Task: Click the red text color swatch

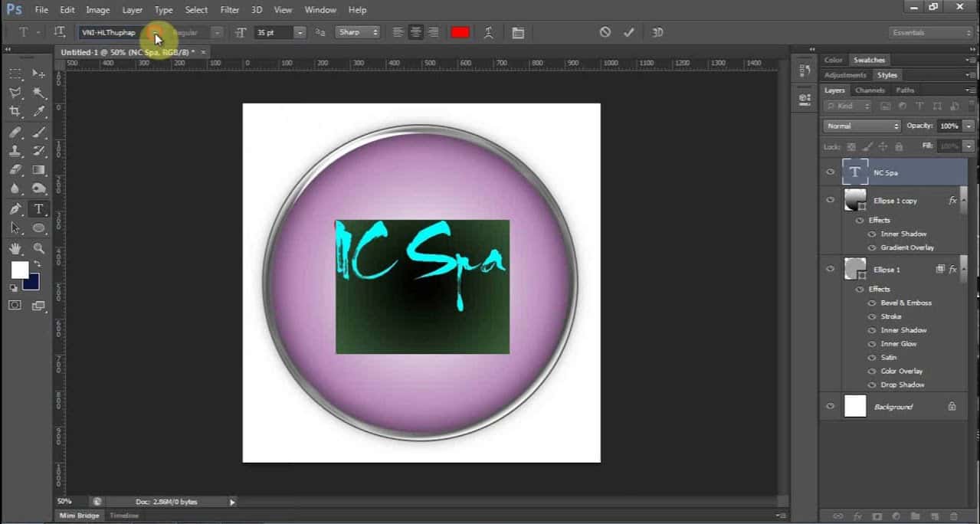Action: [x=460, y=32]
